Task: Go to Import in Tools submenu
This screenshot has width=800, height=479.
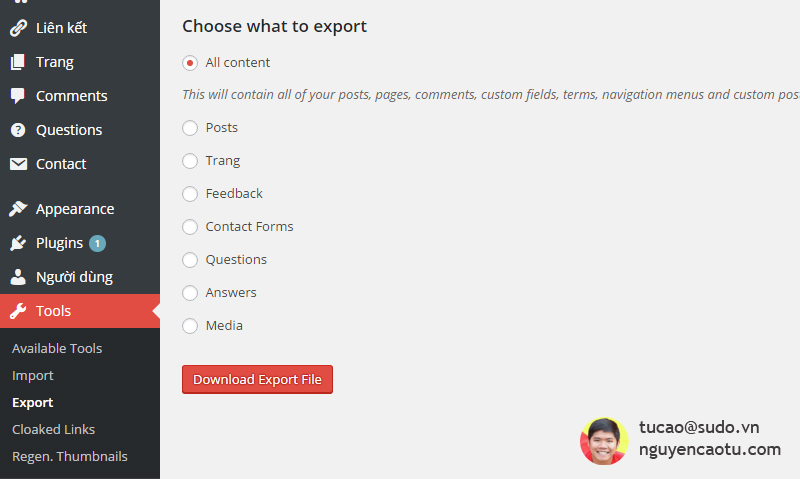Action: pos(33,375)
